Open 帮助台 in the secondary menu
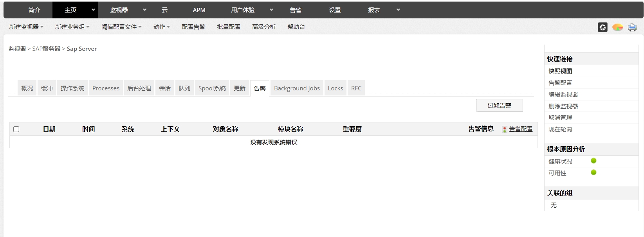The image size is (644, 237). [x=296, y=27]
